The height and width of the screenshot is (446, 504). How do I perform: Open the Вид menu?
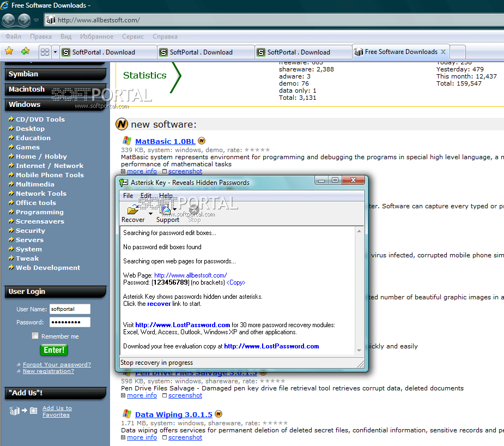[x=66, y=37]
